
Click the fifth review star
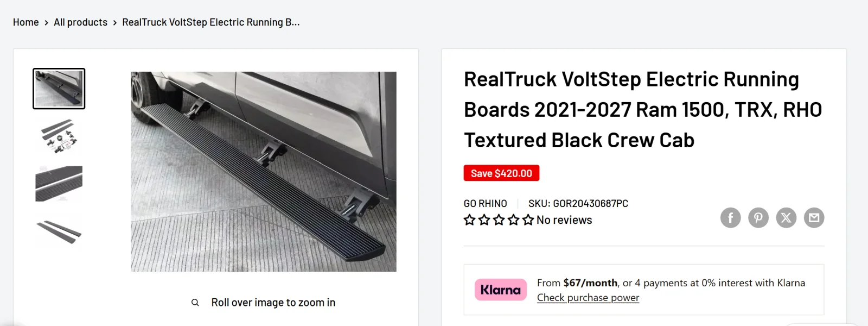click(x=528, y=220)
